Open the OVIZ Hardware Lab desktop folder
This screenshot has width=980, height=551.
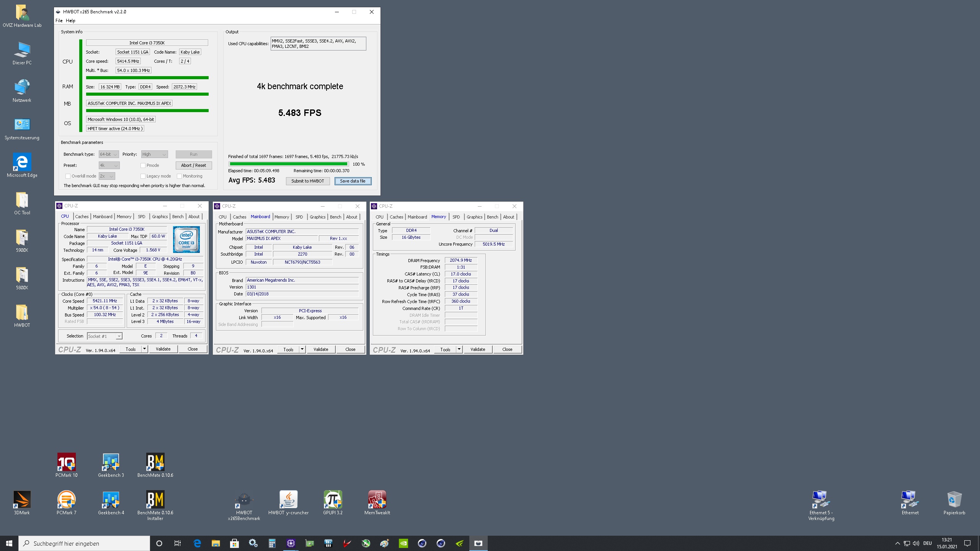pyautogui.click(x=22, y=16)
